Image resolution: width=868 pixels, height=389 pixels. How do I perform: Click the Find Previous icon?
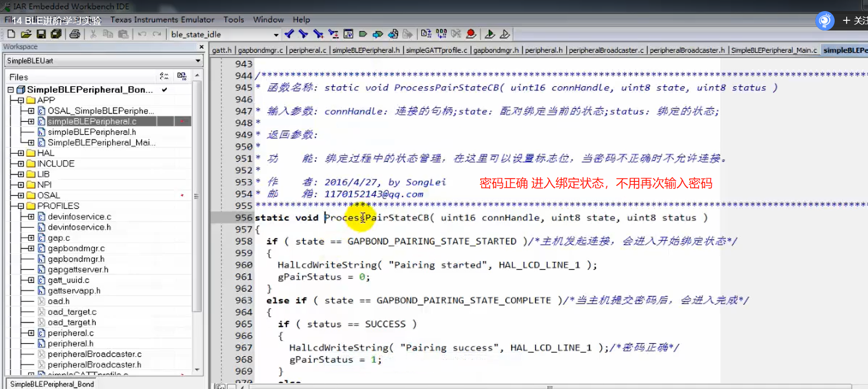click(x=289, y=34)
